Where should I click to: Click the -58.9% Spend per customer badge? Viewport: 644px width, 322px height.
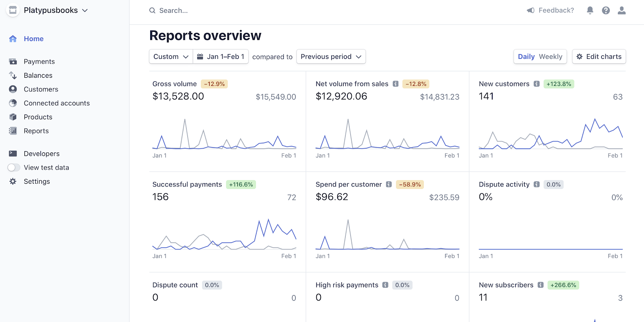tap(410, 185)
